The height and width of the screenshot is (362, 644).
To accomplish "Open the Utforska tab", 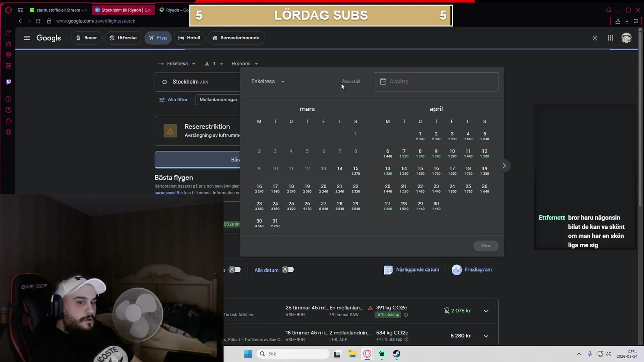I will pos(123,38).
